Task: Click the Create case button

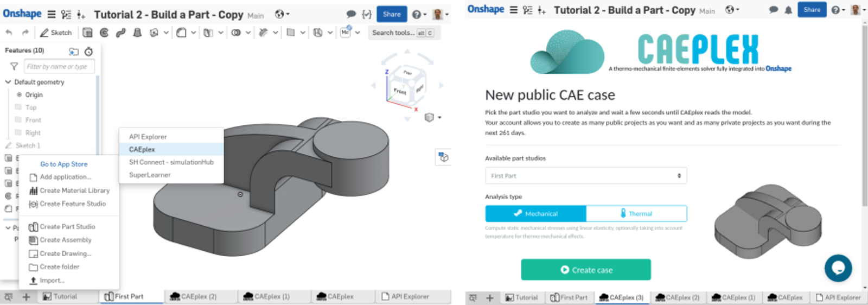Action: pos(586,270)
